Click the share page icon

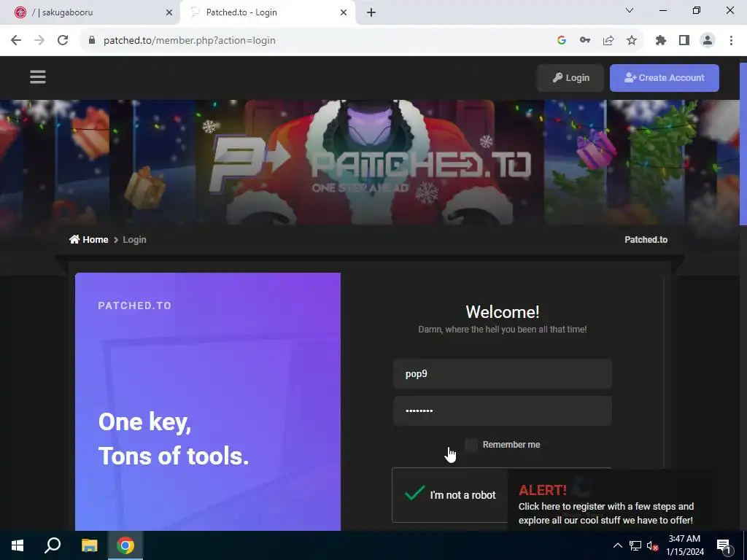coord(608,41)
